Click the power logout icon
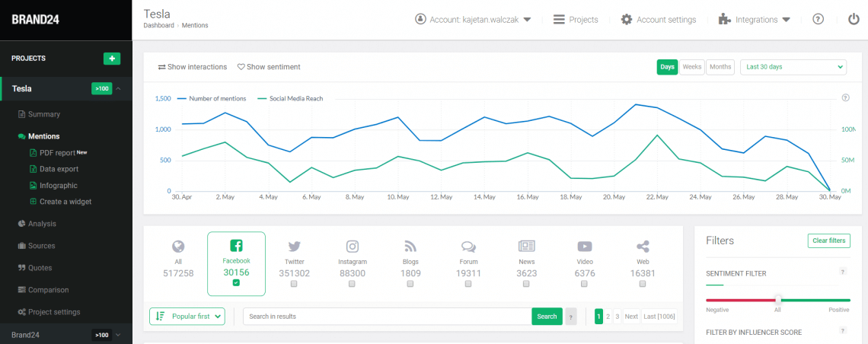Screen dimensions: 868x344 click(854, 19)
